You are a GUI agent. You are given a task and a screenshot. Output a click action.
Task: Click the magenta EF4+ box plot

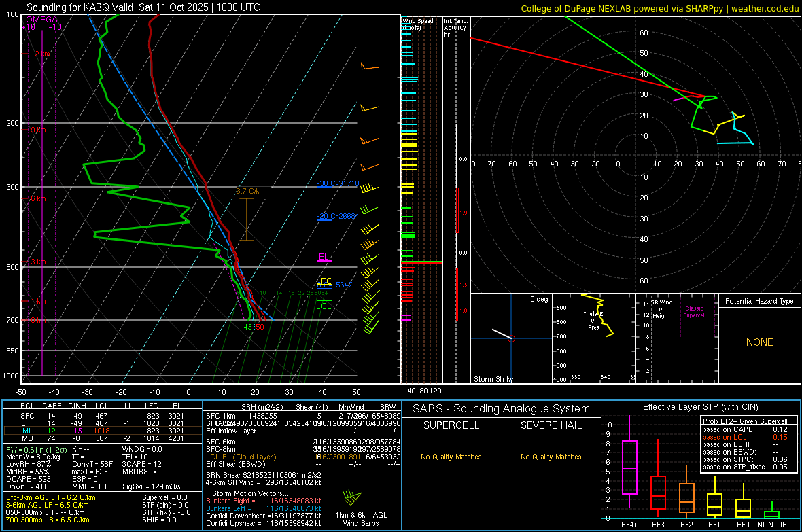[x=629, y=467]
